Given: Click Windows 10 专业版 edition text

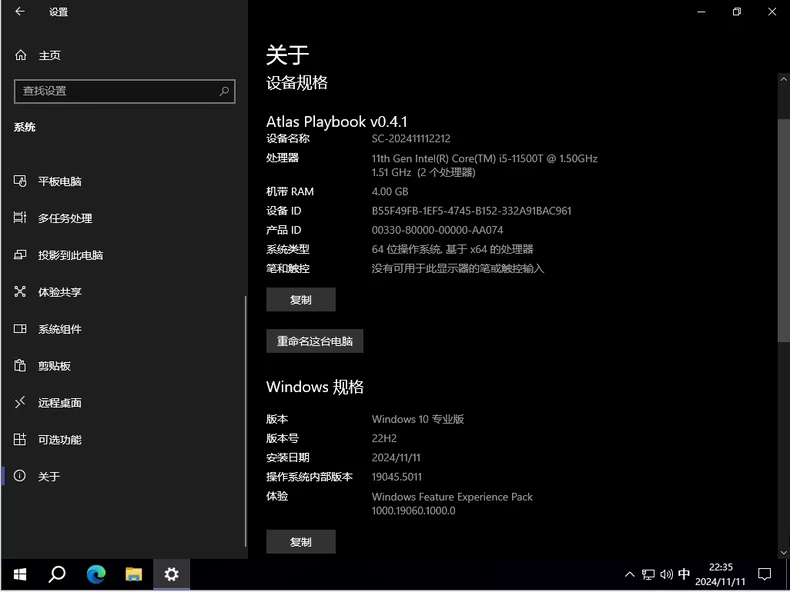Looking at the screenshot, I should point(418,419).
